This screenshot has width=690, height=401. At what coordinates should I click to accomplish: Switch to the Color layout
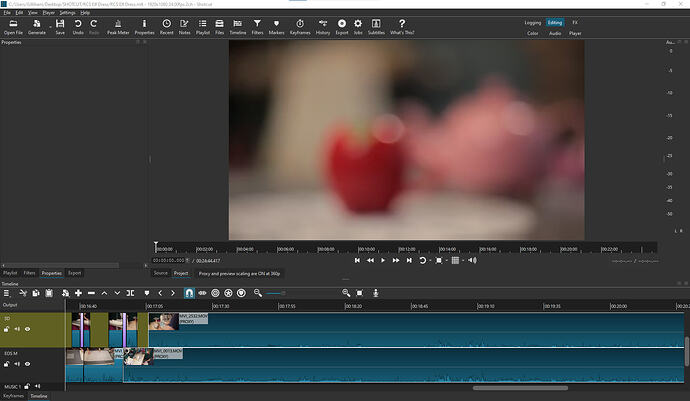532,33
